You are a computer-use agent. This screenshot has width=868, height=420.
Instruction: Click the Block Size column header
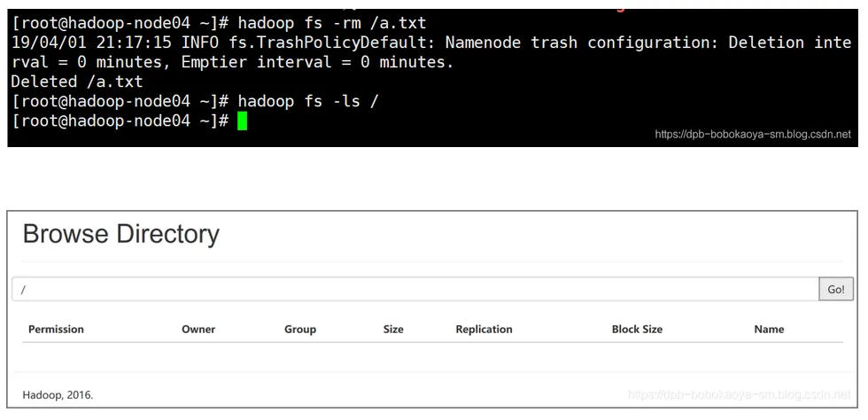[x=637, y=329]
